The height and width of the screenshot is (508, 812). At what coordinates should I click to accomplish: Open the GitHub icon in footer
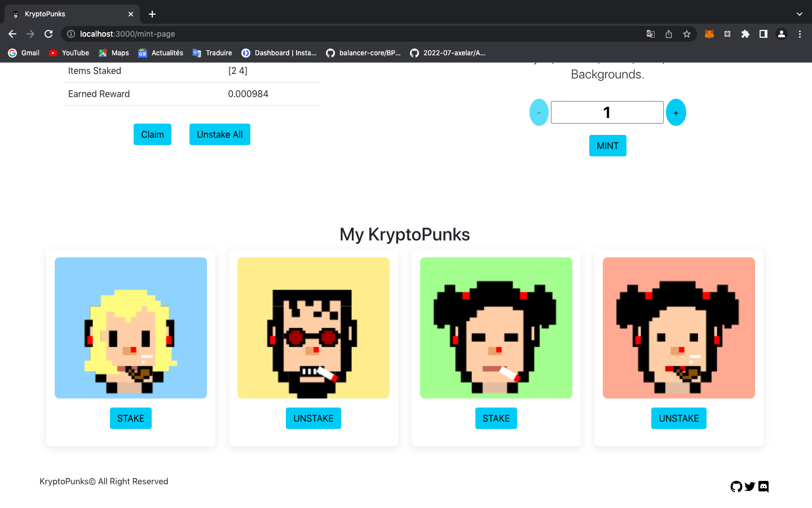(736, 487)
